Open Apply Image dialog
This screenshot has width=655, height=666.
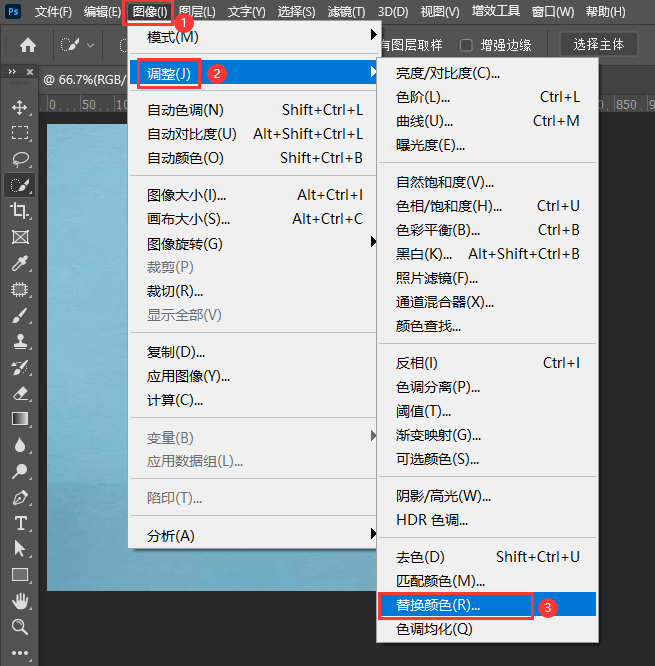(254, 376)
